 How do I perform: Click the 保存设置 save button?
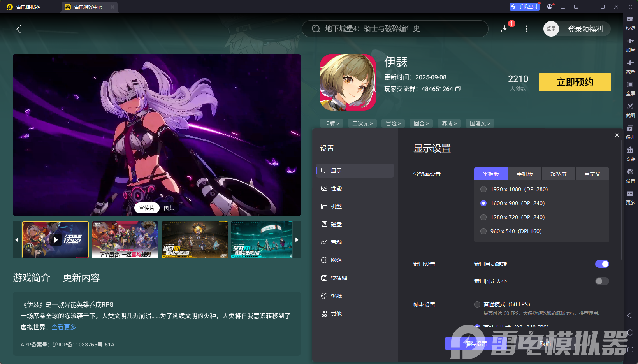tap(476, 344)
